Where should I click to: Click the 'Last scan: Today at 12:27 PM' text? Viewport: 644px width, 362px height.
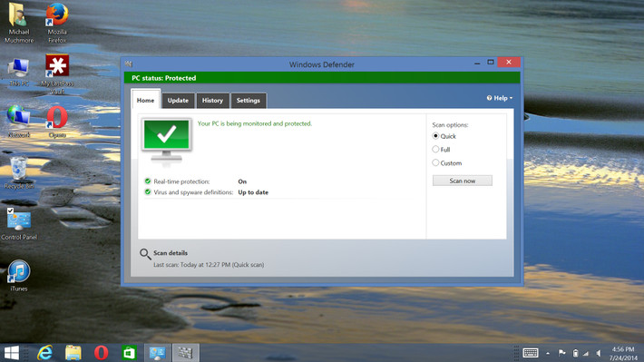209,265
